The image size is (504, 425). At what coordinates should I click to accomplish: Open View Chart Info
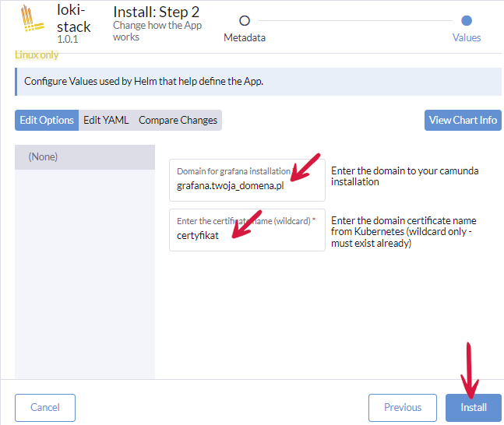[x=463, y=120]
